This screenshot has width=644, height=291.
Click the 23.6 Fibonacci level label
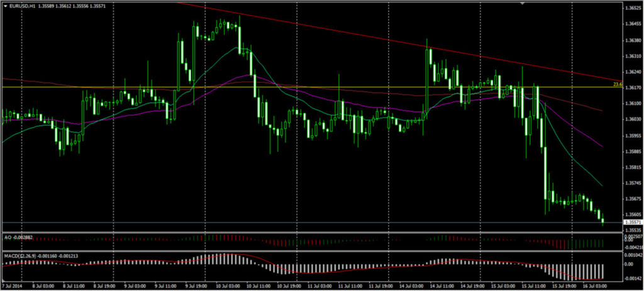point(617,84)
